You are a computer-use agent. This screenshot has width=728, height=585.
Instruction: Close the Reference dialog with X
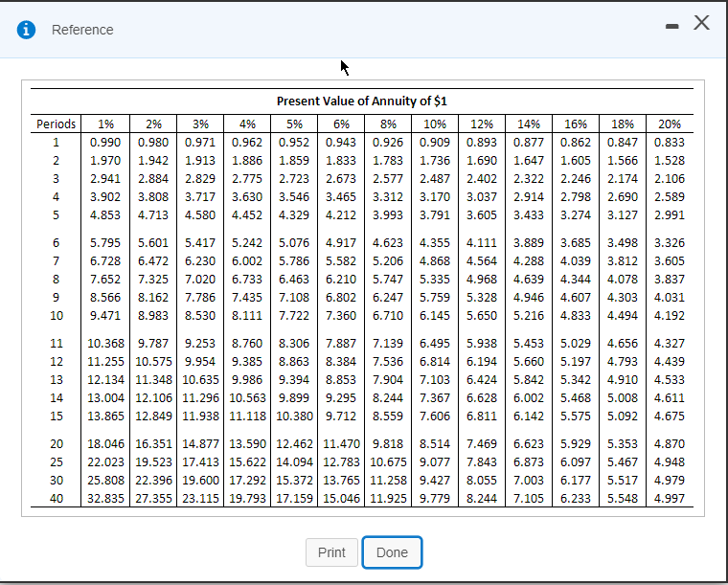coord(701,22)
